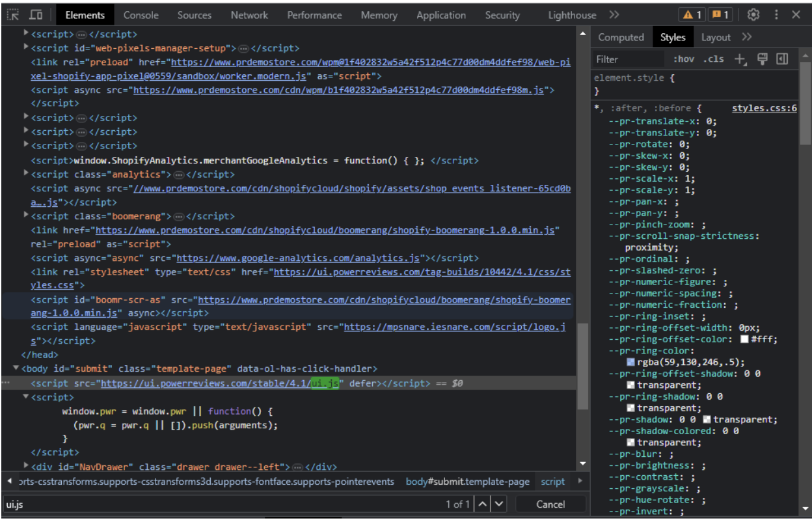Click the warnings count badge

(692, 14)
